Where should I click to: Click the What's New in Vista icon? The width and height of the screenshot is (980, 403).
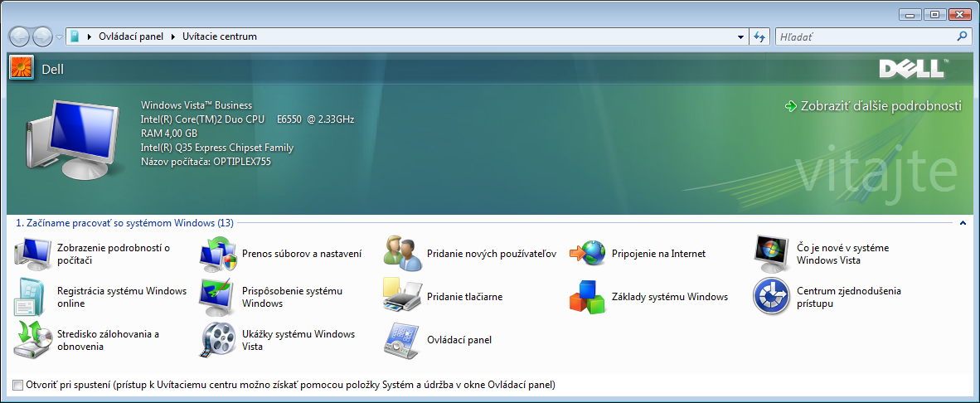(773, 254)
